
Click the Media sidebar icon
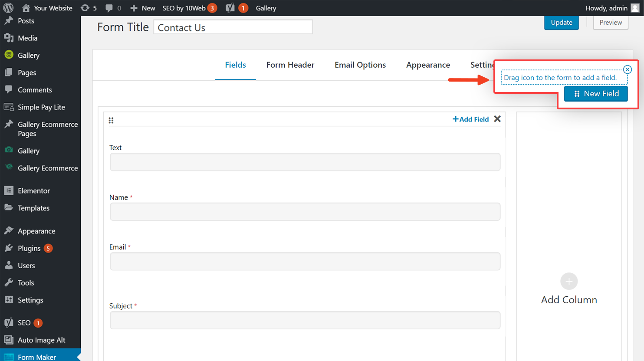(x=9, y=38)
